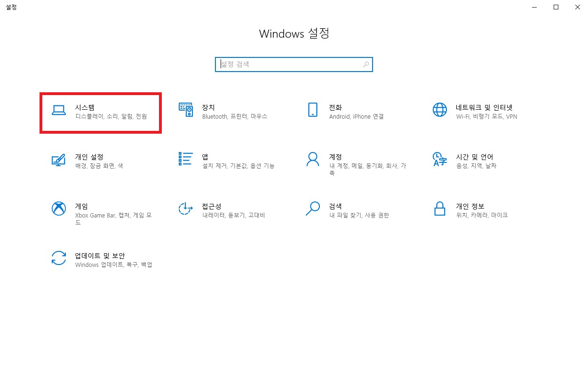
Task: Click the 업데이트 및 보안 refresh icon
Action: coord(58,258)
